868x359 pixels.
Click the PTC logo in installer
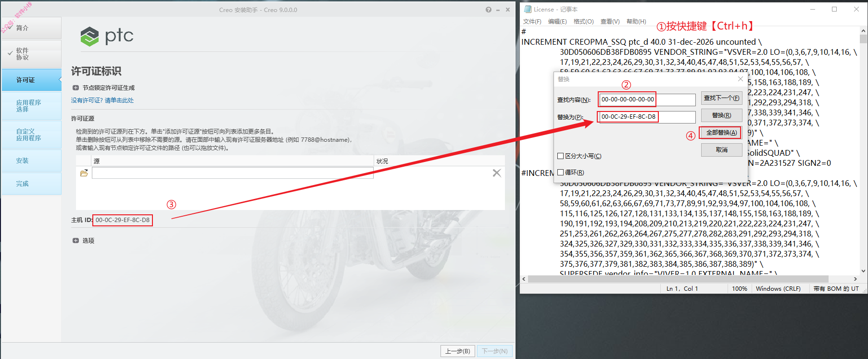point(107,36)
